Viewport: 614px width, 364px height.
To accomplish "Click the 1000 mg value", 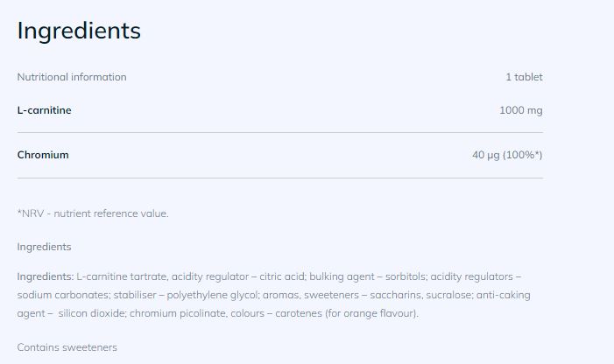I will (x=520, y=110).
